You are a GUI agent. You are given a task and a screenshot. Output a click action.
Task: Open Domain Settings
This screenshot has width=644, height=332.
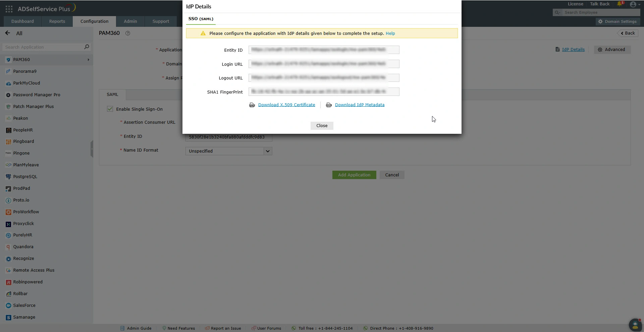[x=618, y=21]
